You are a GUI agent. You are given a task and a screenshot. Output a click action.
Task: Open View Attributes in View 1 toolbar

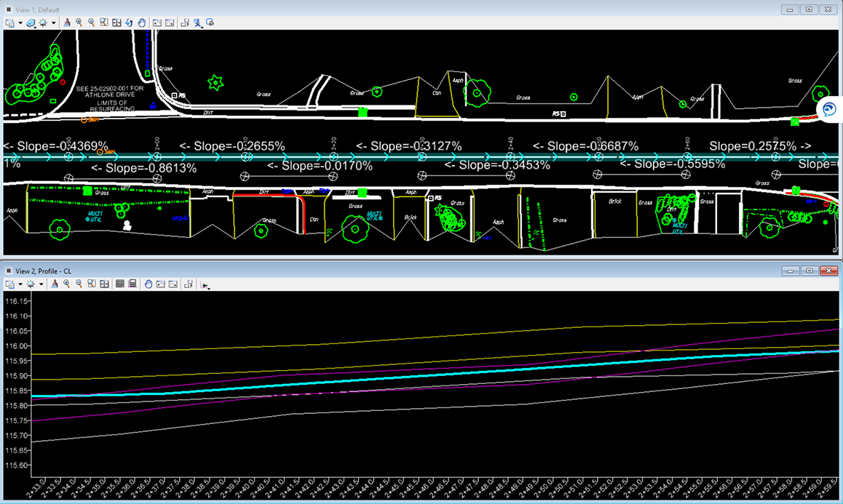(10, 23)
